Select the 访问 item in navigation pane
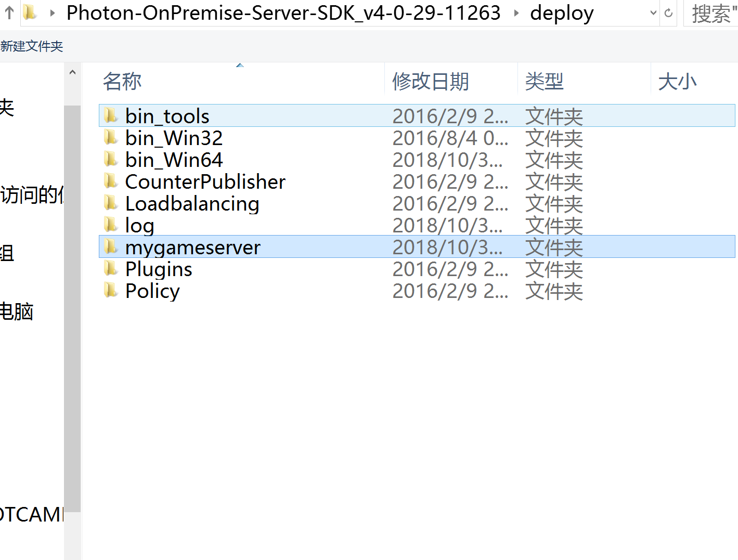This screenshot has height=560, width=738. click(31, 194)
